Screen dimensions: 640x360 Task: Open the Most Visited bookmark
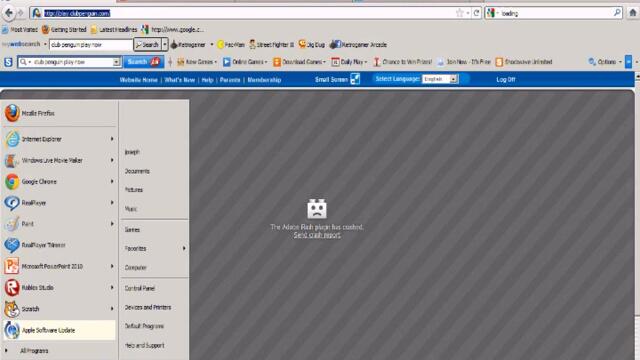click(x=20, y=29)
